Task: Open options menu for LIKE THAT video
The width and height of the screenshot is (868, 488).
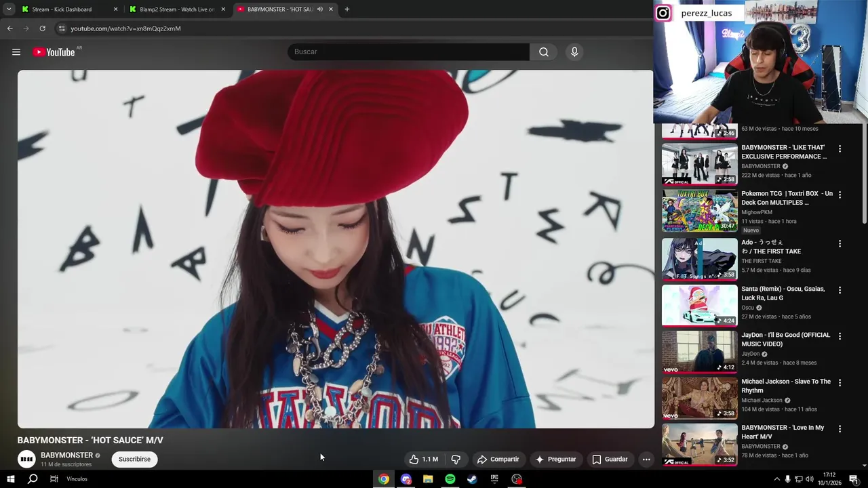Action: coord(840,148)
